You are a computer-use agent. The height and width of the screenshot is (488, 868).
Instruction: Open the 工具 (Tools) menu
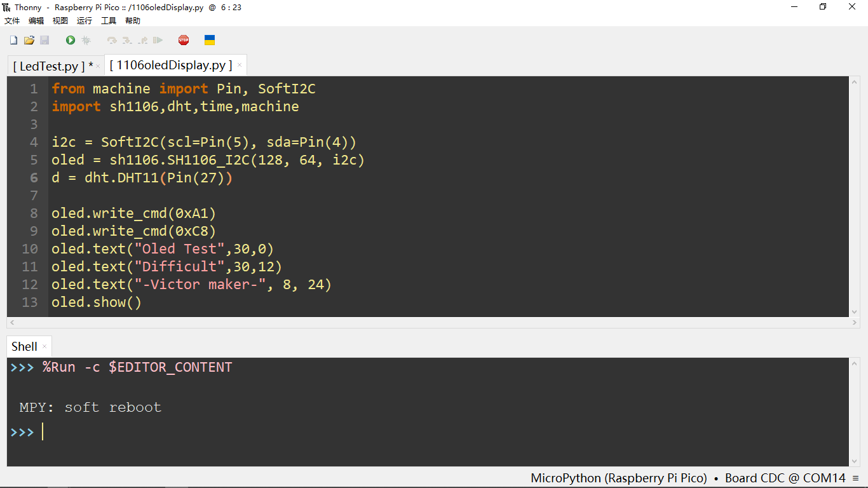(109, 21)
